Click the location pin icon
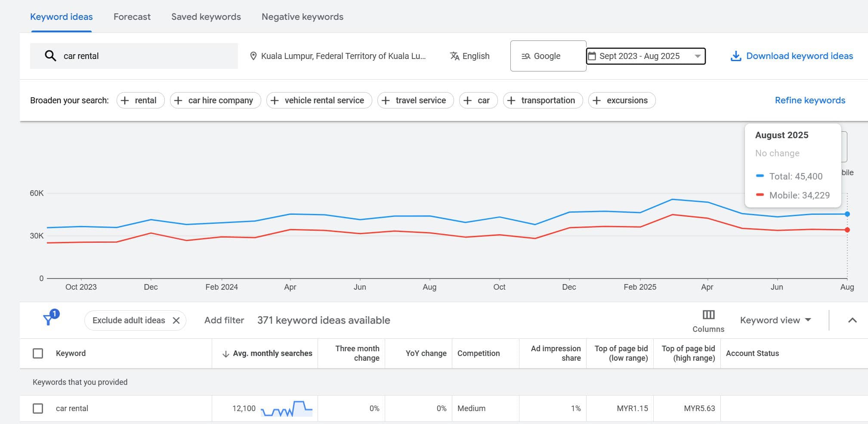 pos(253,56)
